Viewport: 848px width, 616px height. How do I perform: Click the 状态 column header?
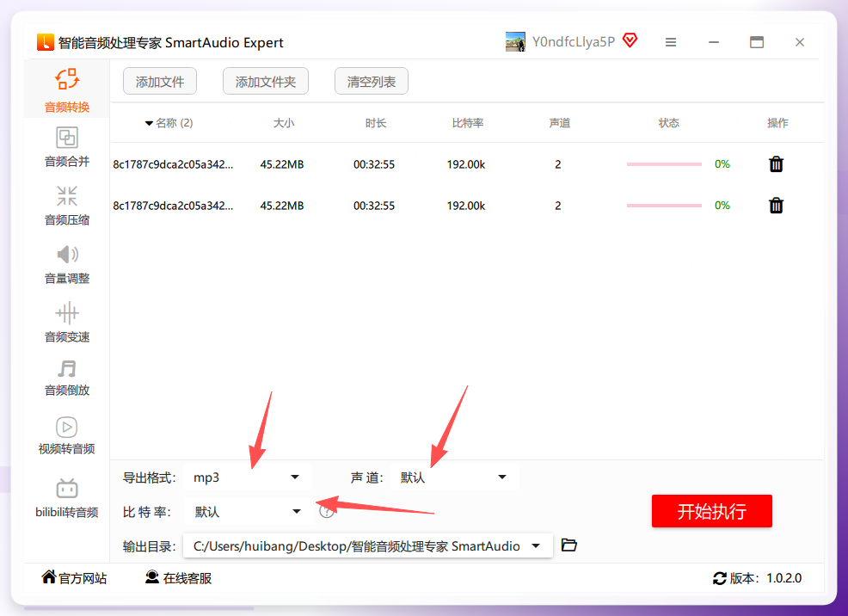coord(668,123)
